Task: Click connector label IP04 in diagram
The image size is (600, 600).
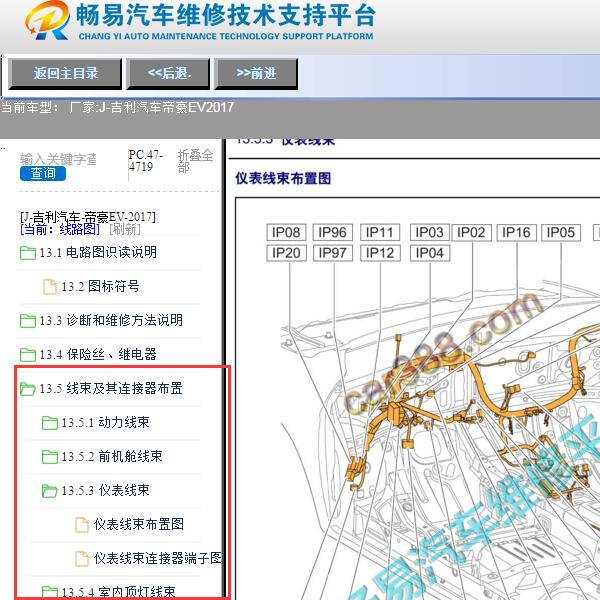Action: [x=429, y=253]
